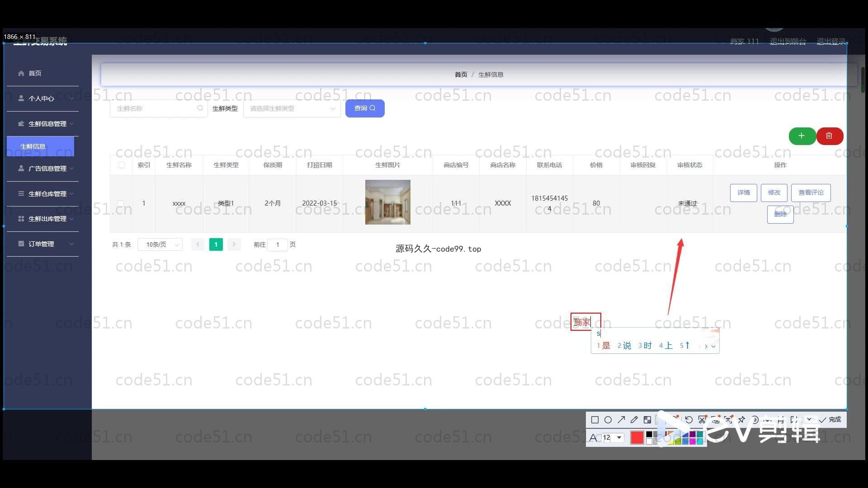The width and height of the screenshot is (868, 488).
Task: Click the scissors capture icon
Action: (702, 420)
